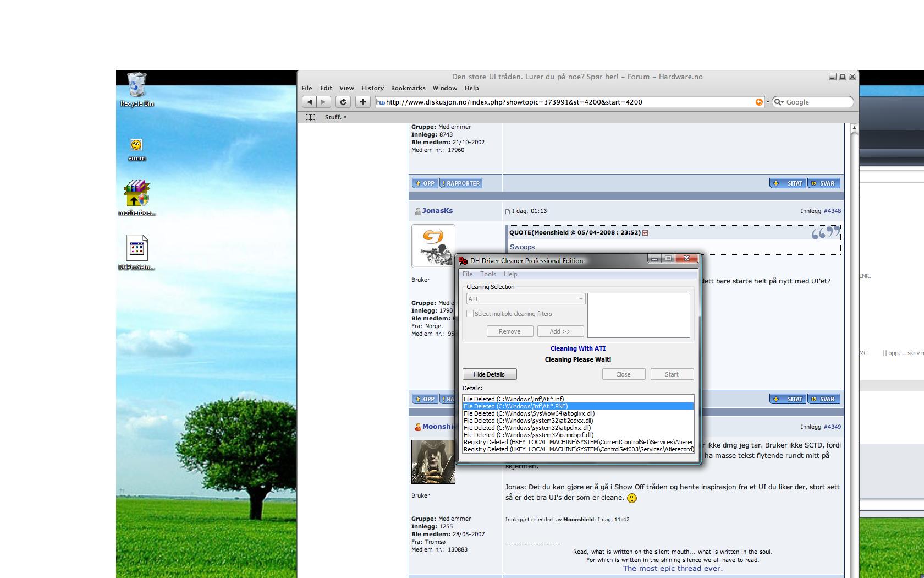This screenshot has height=578, width=924.
Task: Open the browser History menu
Action: pos(372,88)
